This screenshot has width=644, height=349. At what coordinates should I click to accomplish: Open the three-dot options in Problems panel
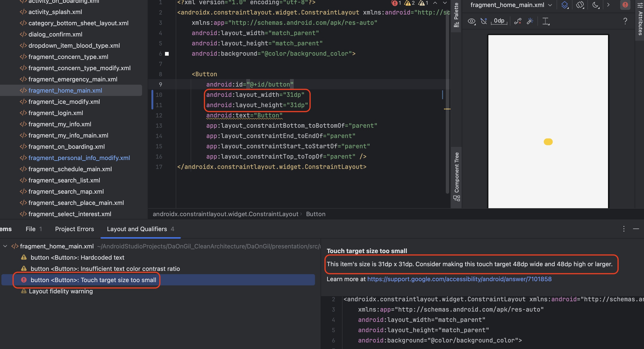click(624, 229)
